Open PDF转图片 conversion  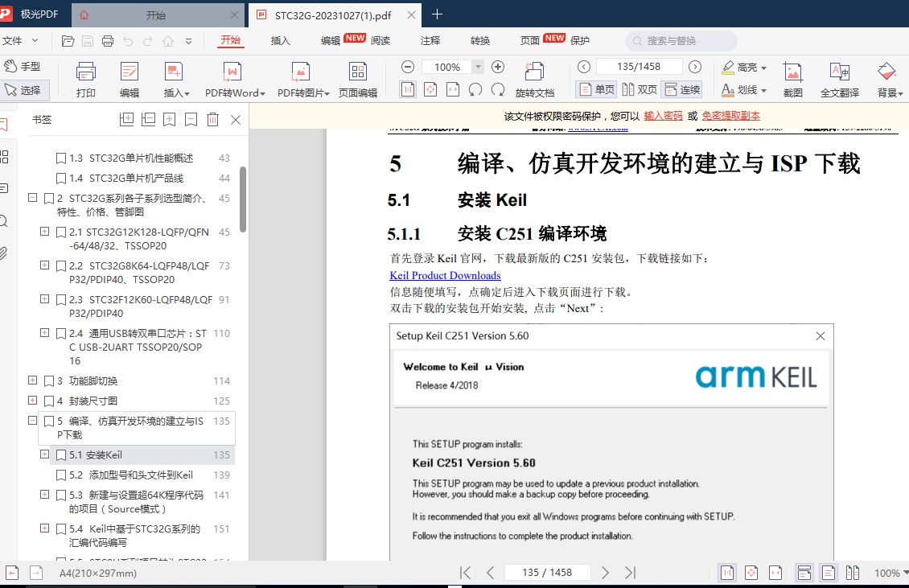pyautogui.click(x=302, y=80)
